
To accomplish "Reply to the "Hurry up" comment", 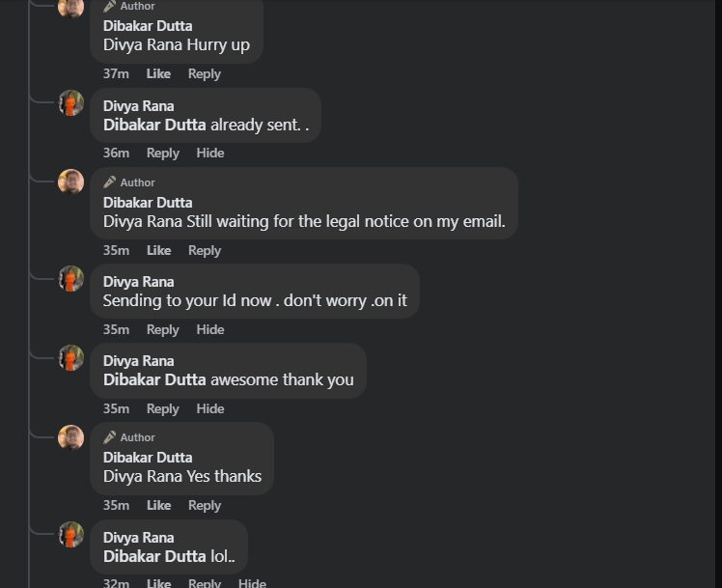I will tap(204, 73).
